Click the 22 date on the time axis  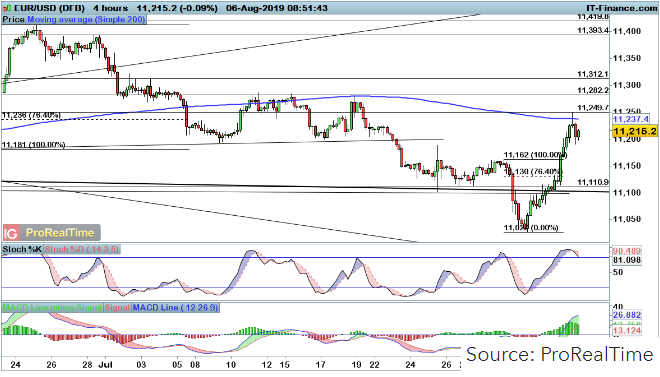(375, 364)
